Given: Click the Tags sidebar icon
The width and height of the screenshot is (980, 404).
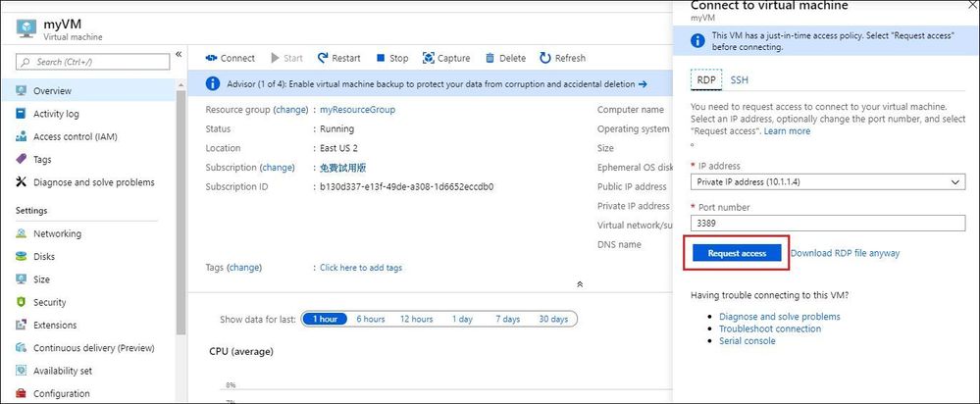Looking at the screenshot, I should [22, 159].
